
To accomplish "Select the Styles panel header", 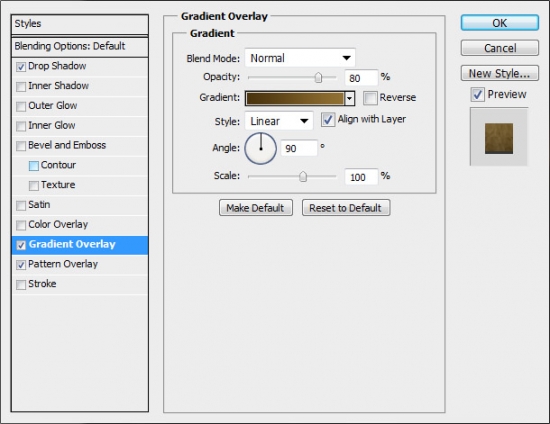I will point(80,24).
